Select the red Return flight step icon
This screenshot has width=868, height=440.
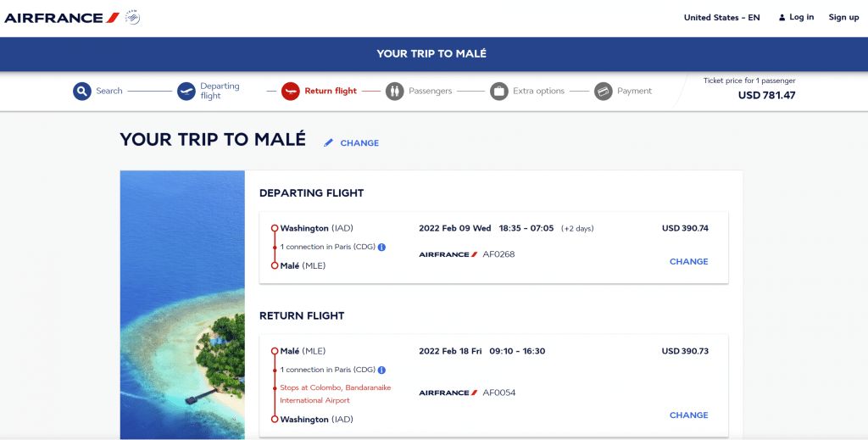tap(291, 91)
